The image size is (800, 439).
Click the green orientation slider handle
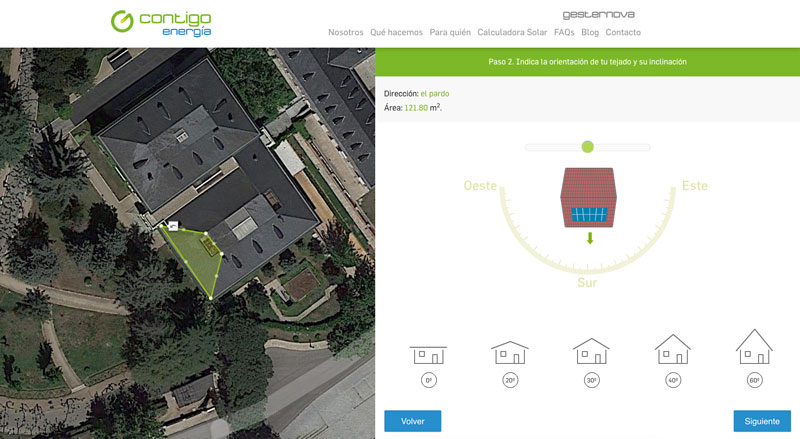click(588, 147)
